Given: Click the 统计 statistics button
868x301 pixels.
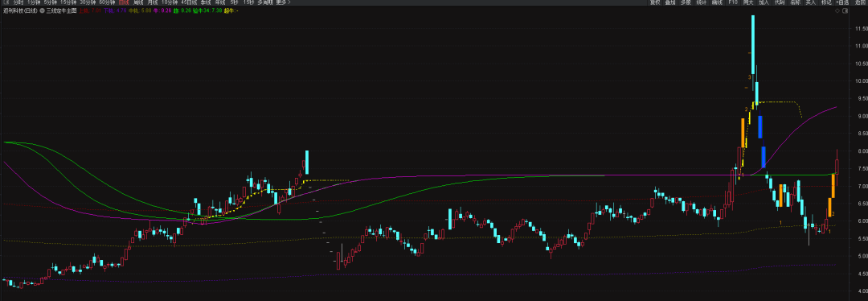Looking at the screenshot, I should (x=702, y=2).
